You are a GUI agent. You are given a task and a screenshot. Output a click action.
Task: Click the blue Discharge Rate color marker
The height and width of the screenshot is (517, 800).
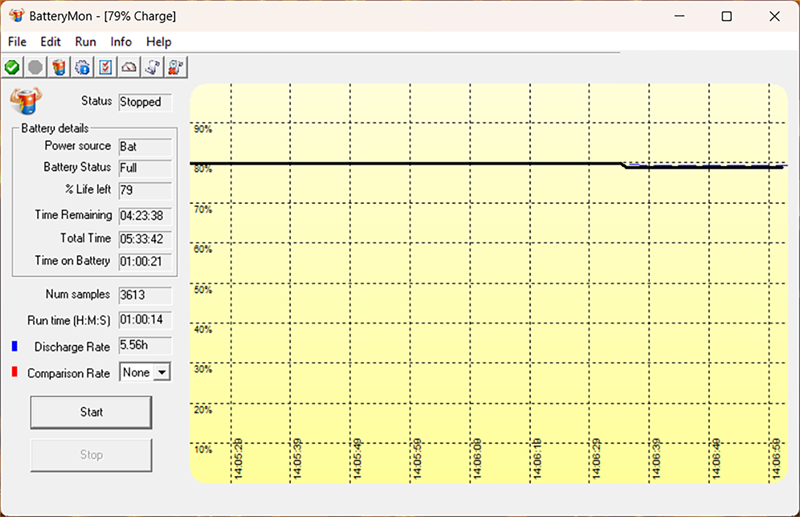[x=15, y=346]
